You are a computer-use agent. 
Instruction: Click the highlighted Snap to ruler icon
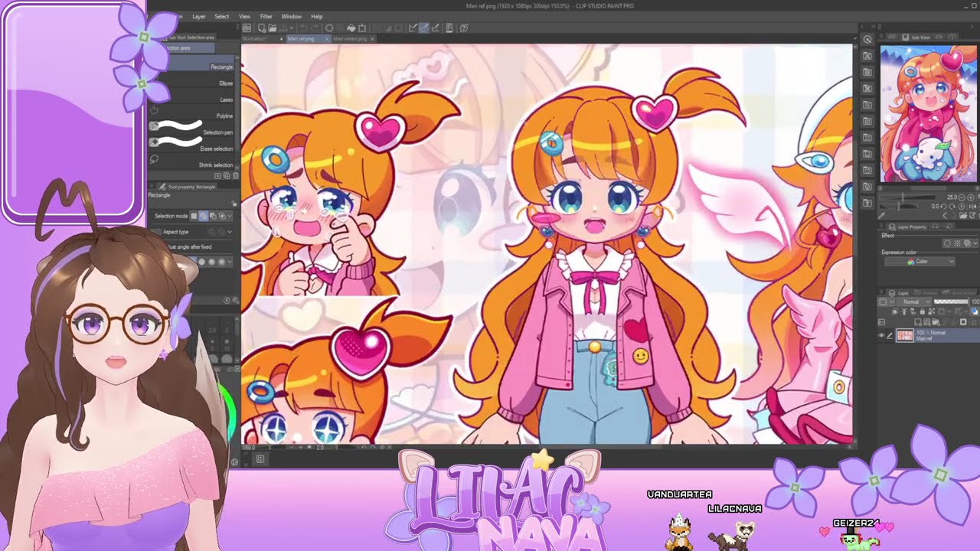click(423, 28)
